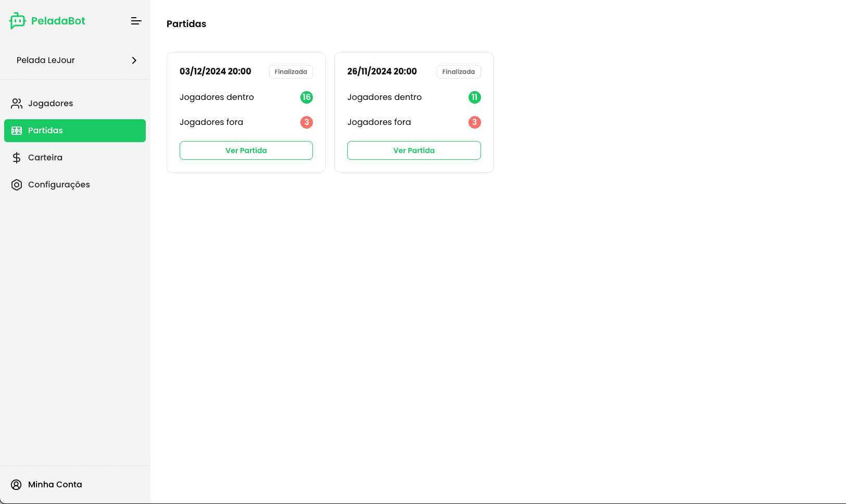Click the Jogadores people icon
This screenshot has width=846, height=504.
pos(17,104)
